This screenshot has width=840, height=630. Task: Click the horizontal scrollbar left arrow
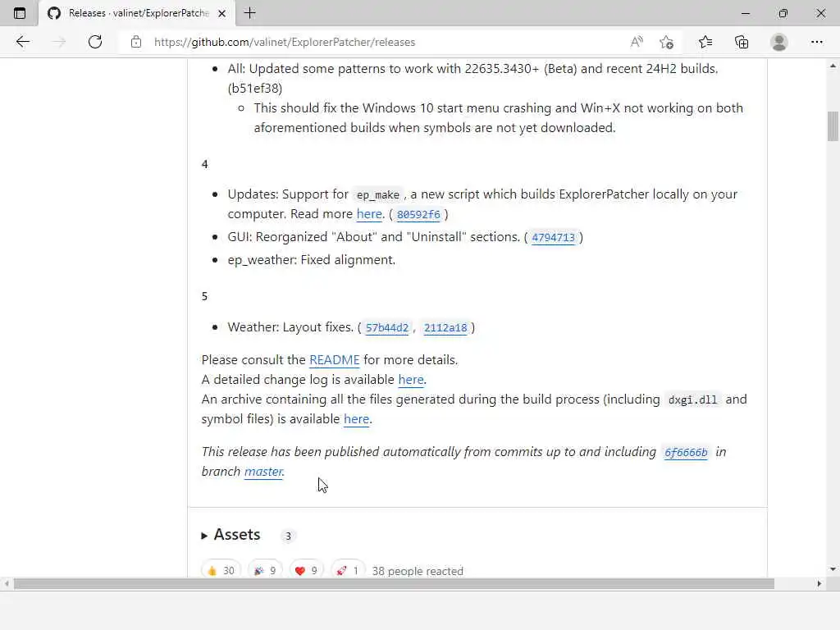6,584
